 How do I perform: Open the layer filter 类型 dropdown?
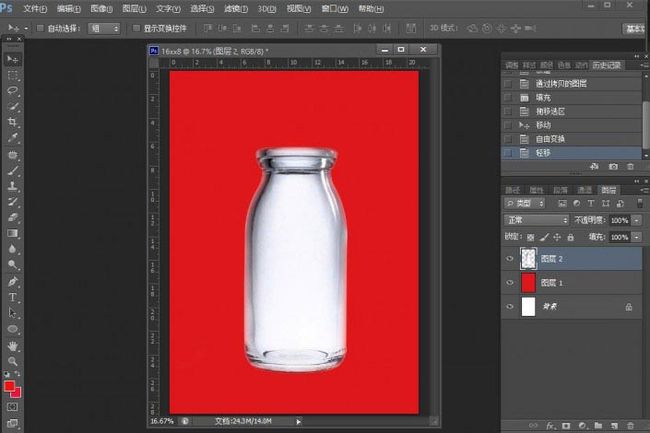pos(525,203)
